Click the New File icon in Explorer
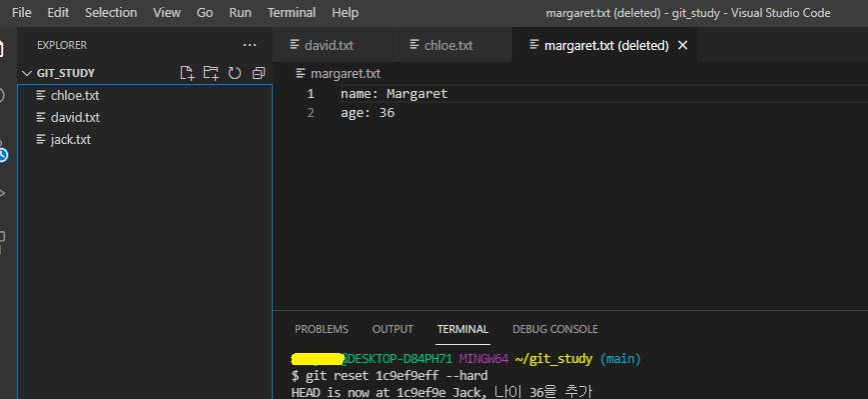This screenshot has height=399, width=868. click(x=188, y=73)
